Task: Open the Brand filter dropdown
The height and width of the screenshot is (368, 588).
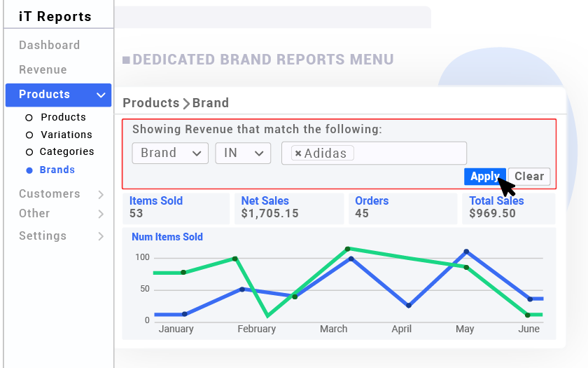Action: click(170, 153)
